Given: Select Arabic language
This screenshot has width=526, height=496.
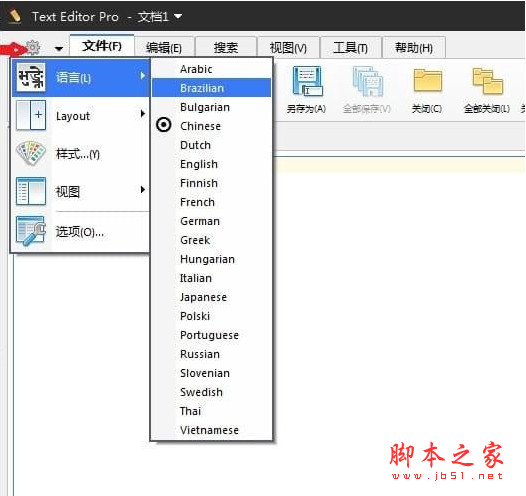Looking at the screenshot, I should pos(211,69).
